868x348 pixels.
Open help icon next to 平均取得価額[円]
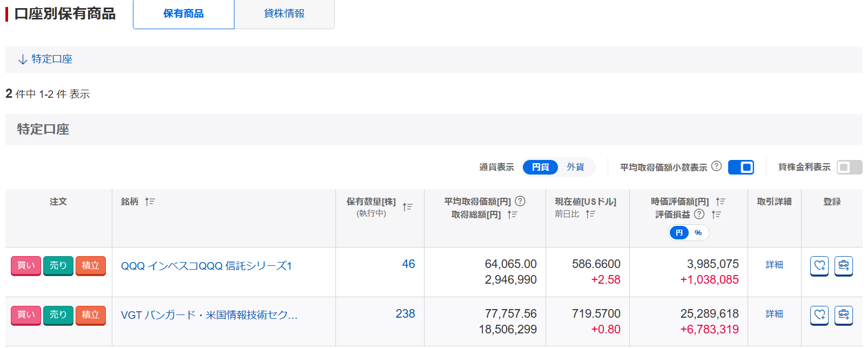pos(520,201)
